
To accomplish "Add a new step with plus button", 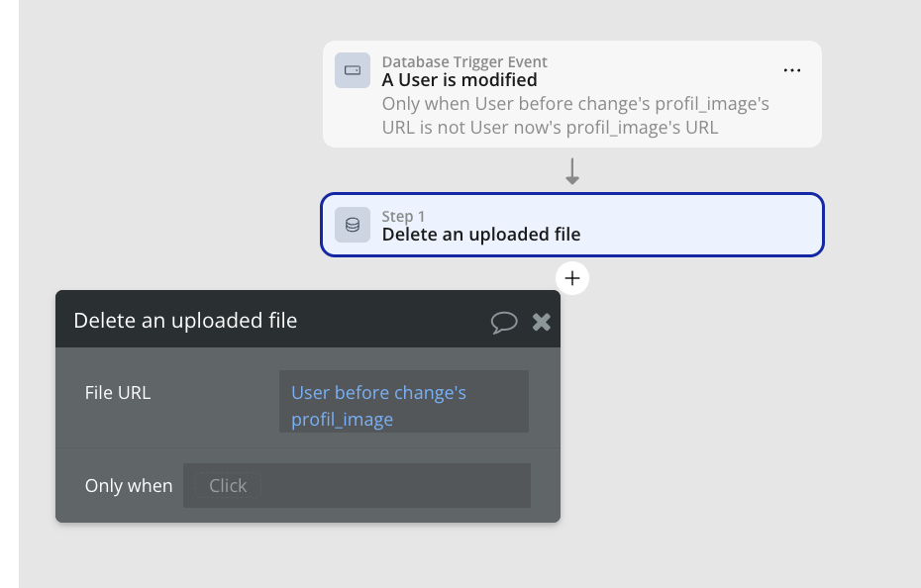I will pos(572,278).
